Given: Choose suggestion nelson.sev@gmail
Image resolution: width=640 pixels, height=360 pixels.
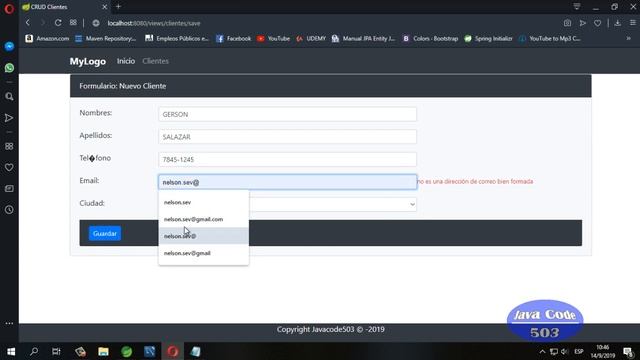Looking at the screenshot, I should click(x=204, y=253).
